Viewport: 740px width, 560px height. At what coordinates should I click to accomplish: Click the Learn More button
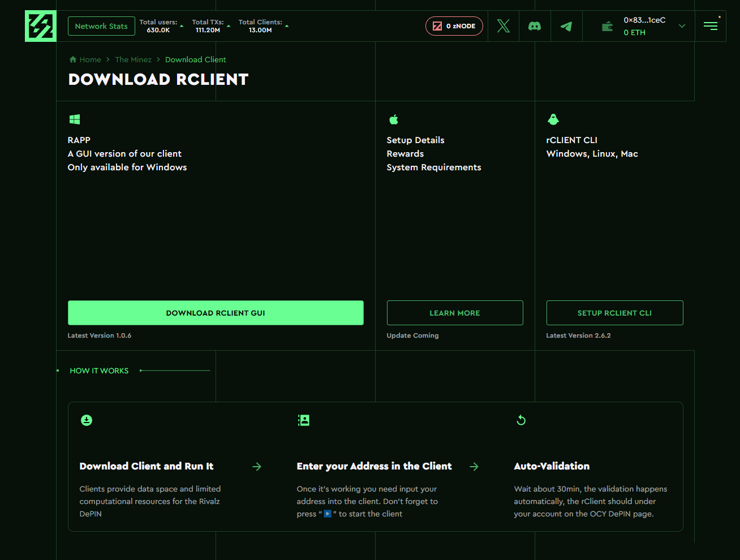pyautogui.click(x=455, y=313)
